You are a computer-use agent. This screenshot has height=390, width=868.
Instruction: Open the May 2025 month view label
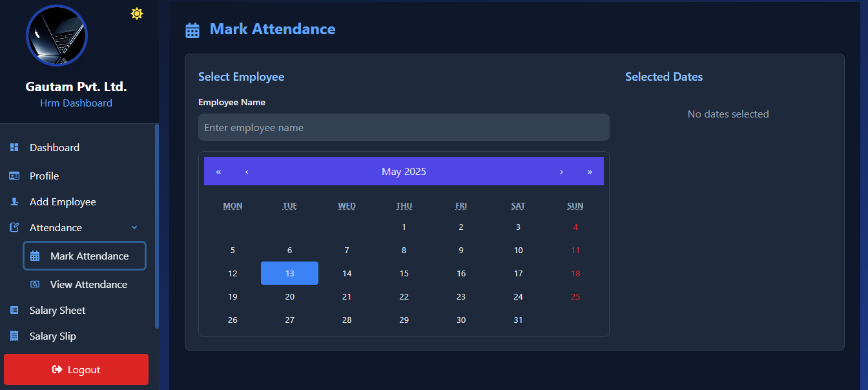point(404,172)
